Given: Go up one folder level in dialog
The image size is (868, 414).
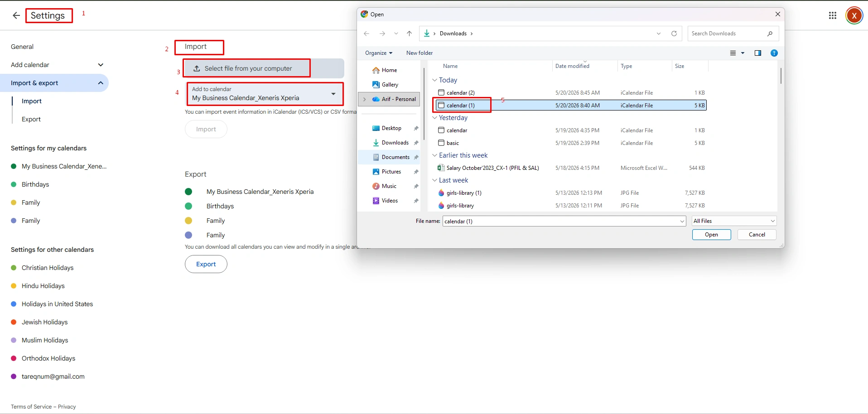Looking at the screenshot, I should tap(410, 34).
